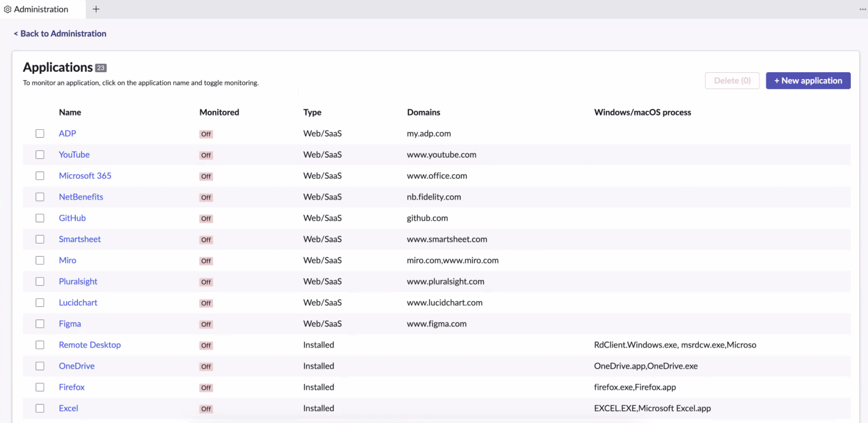
Task: Tick the OneDrive row checkbox
Action: pyautogui.click(x=40, y=366)
